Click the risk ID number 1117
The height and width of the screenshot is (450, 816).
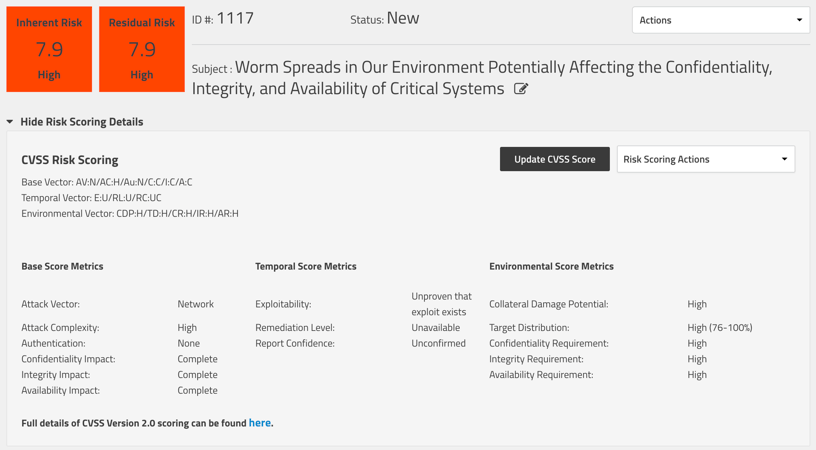coord(235,18)
